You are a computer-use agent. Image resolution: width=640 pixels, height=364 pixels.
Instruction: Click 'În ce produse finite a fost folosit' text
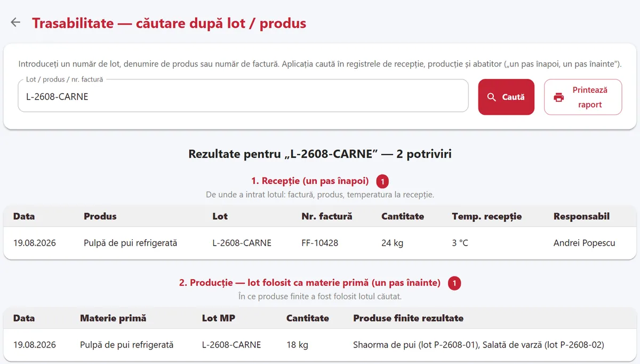click(320, 296)
